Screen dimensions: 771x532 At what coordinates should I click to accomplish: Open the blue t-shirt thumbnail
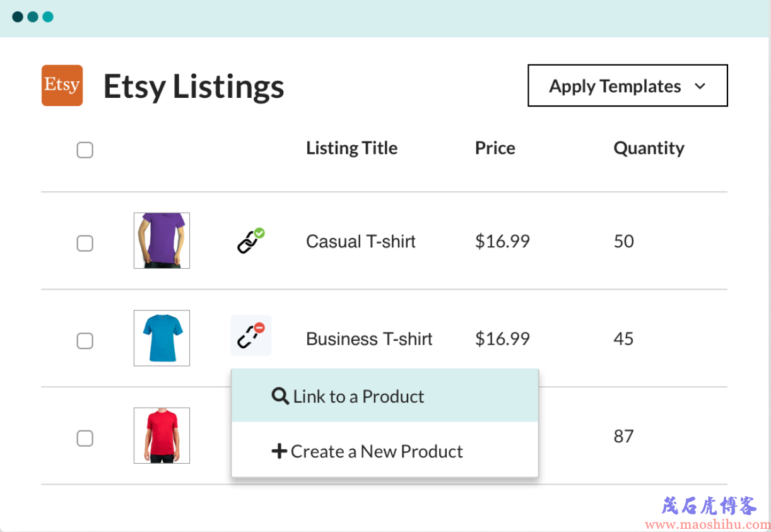pyautogui.click(x=162, y=338)
